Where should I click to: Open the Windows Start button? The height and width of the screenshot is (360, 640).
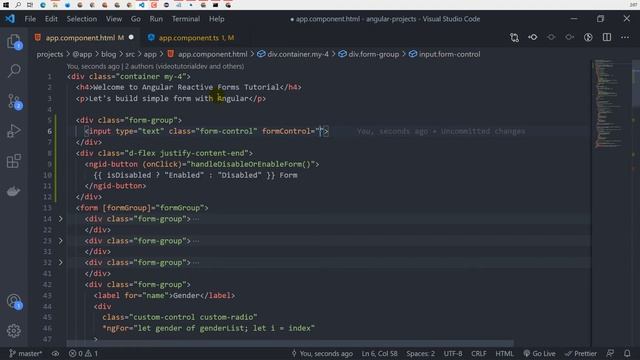pyautogui.click(x=6, y=5)
